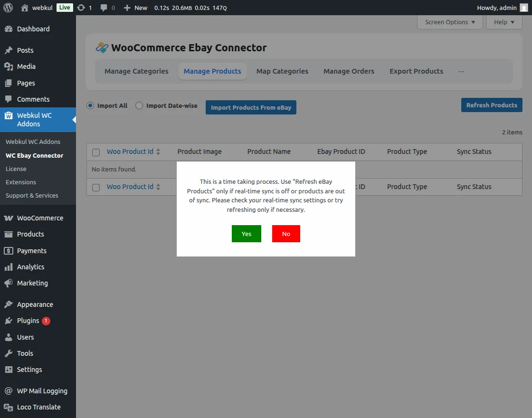This screenshot has width=532, height=418.
Task: Click the Product Name column header
Action: [269, 152]
